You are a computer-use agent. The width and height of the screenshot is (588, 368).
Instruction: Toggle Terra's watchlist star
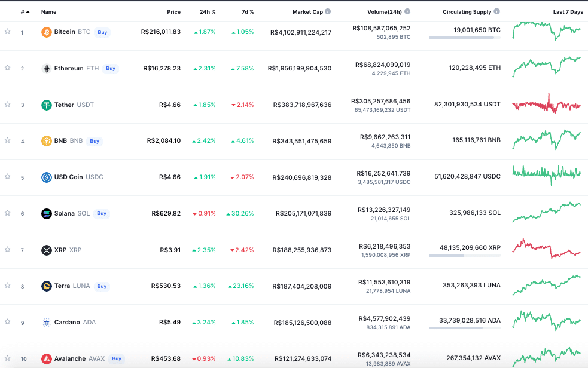point(8,286)
